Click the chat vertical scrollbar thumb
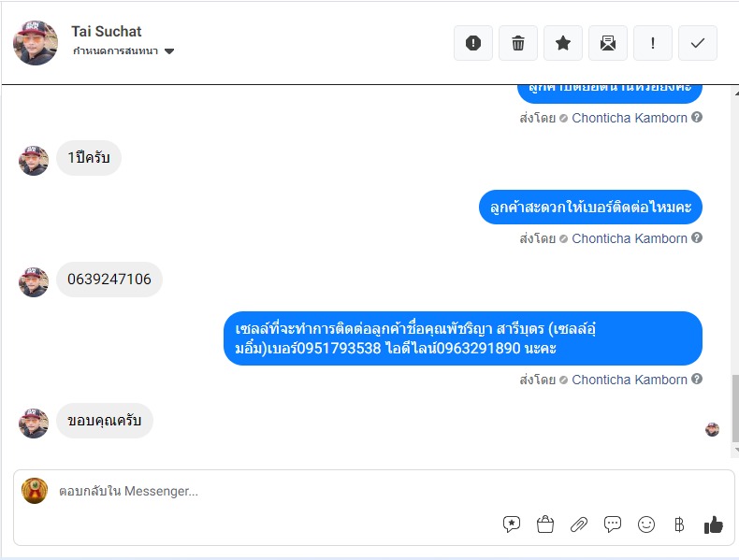739x560 pixels. (735, 409)
